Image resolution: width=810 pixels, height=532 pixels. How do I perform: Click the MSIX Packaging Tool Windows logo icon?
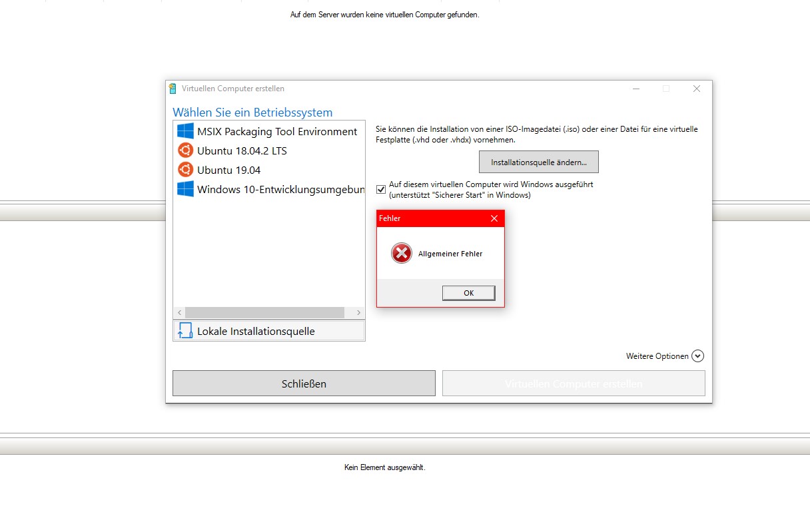coord(185,131)
